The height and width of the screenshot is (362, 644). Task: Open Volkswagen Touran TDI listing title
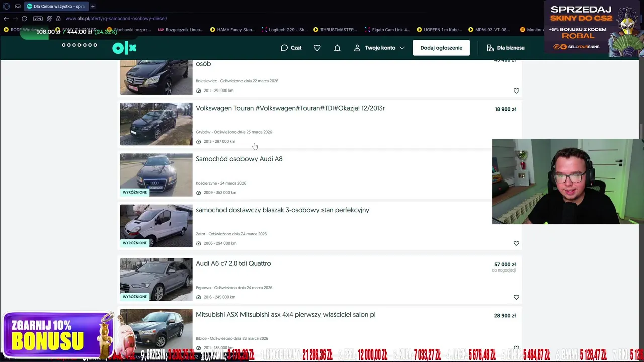[290, 108]
